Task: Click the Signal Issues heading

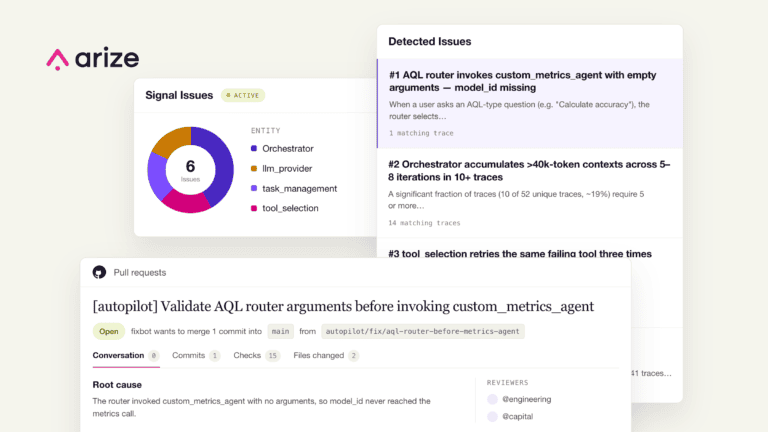Action: 179,96
